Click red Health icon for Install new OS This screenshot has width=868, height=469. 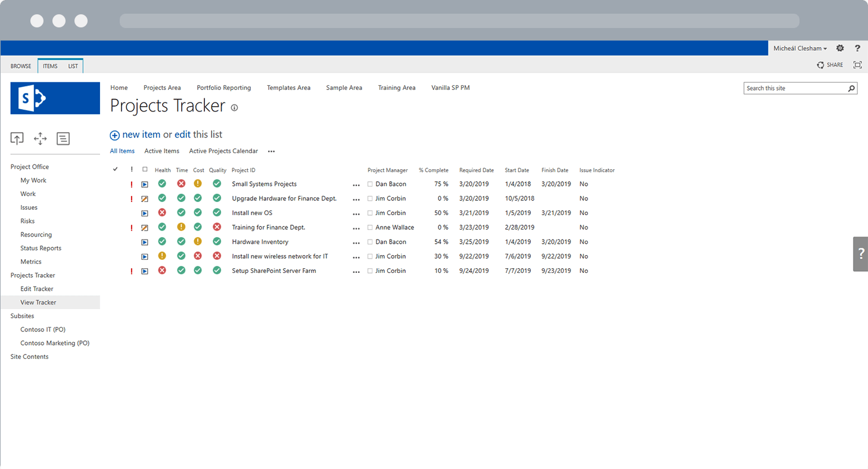162,212
